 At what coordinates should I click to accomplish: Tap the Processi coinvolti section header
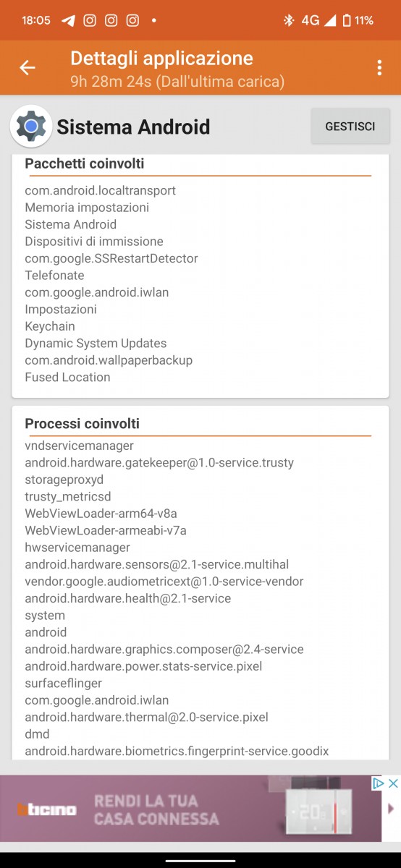(83, 423)
